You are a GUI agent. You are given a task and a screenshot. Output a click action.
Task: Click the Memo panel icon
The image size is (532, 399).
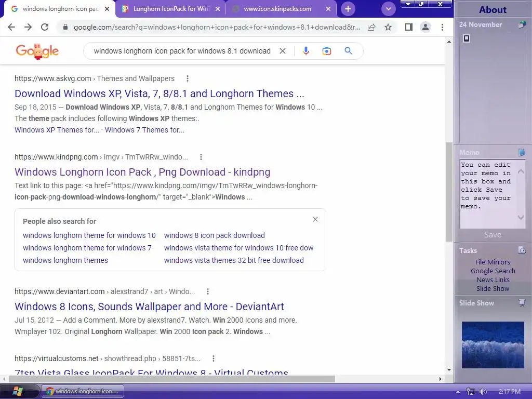[x=522, y=152]
